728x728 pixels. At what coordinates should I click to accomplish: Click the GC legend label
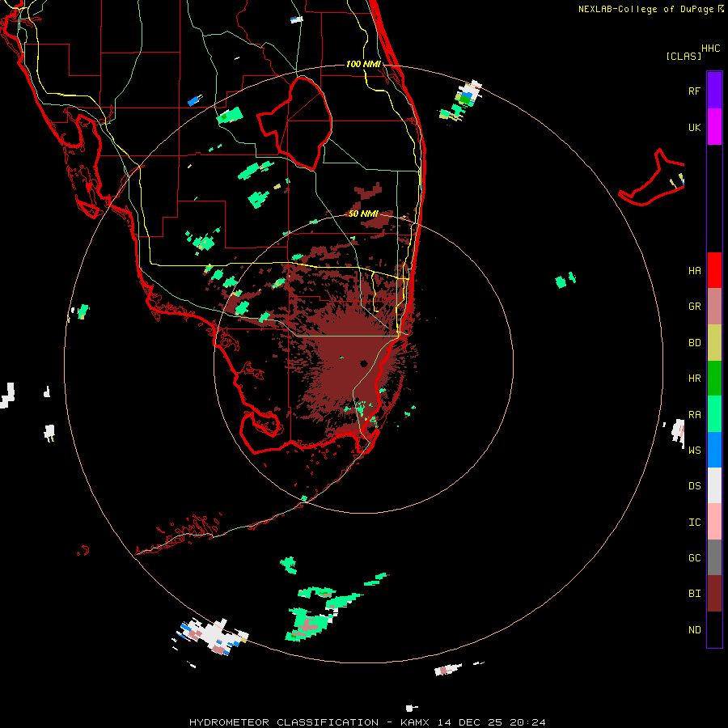(x=694, y=558)
